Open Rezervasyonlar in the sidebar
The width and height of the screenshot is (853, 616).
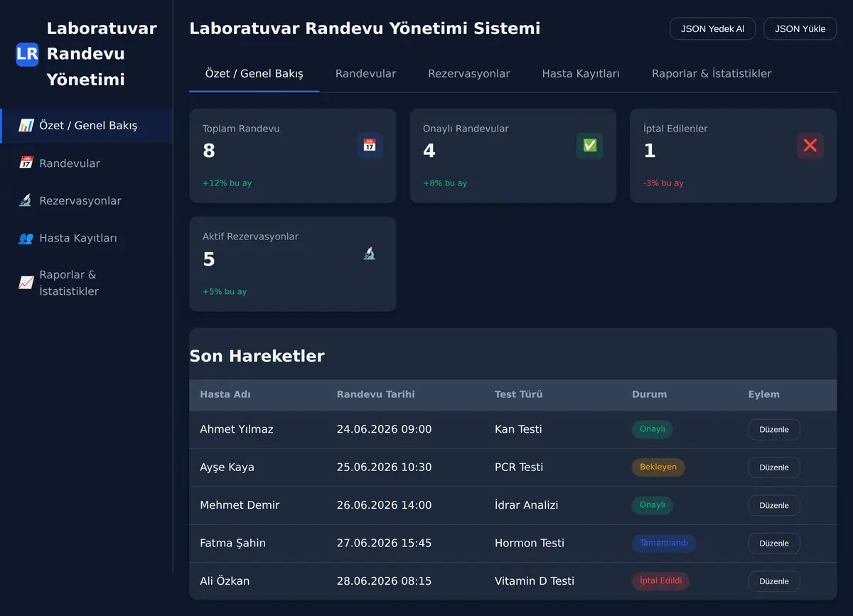86,201
